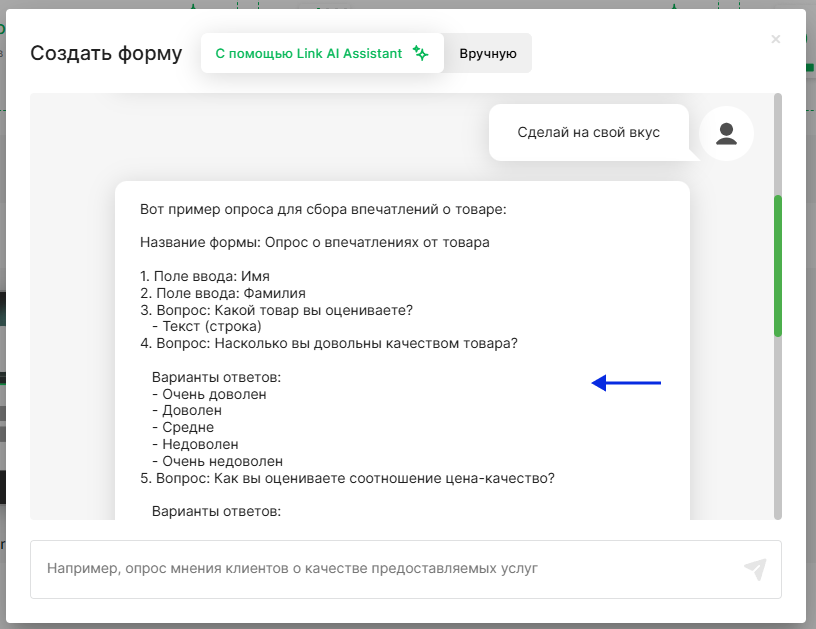Click the answer option Средне
816x629 pixels.
[183, 427]
